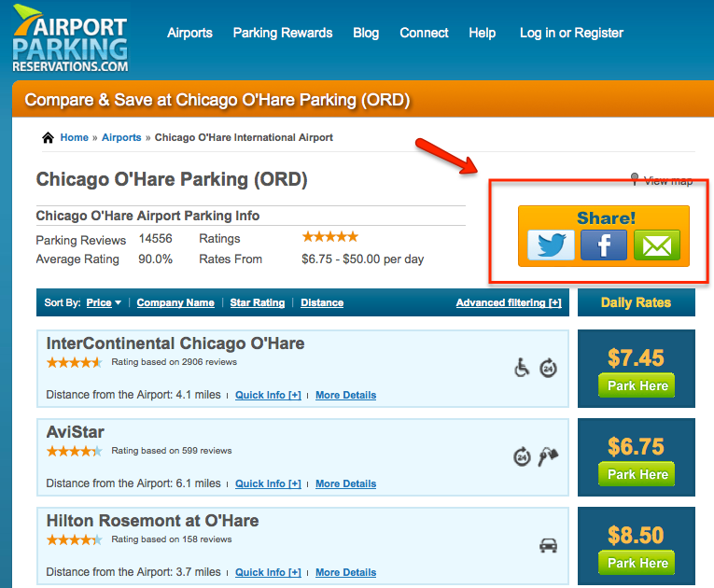Image resolution: width=714 pixels, height=588 pixels.
Task: Open More Details for Hilton Rosemont
Action: [346, 572]
